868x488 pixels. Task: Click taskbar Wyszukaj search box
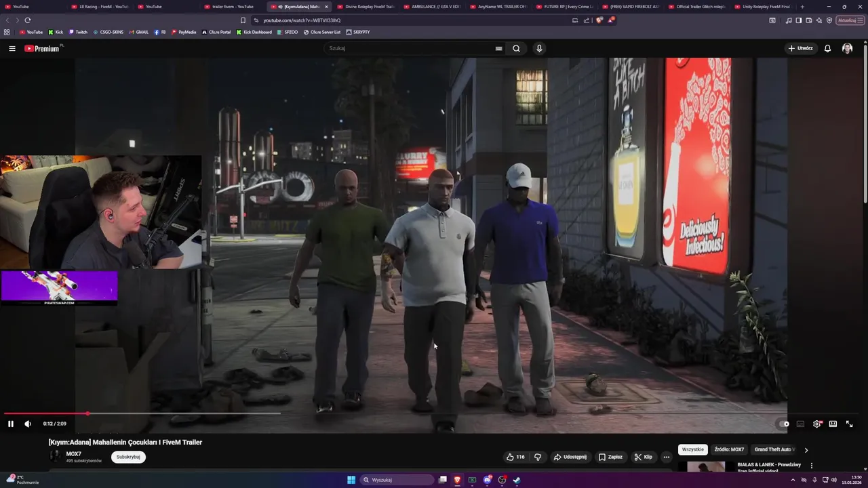click(397, 480)
